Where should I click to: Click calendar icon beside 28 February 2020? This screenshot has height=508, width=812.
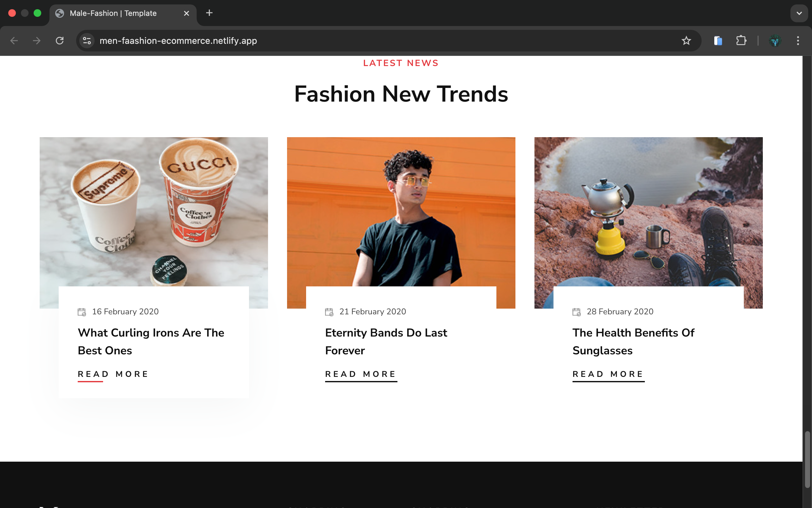pyautogui.click(x=576, y=312)
